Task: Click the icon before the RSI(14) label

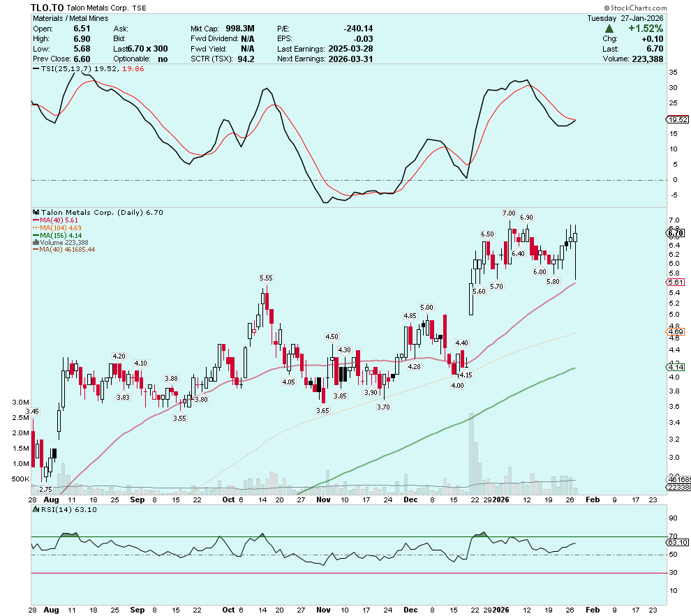Action: tap(36, 509)
